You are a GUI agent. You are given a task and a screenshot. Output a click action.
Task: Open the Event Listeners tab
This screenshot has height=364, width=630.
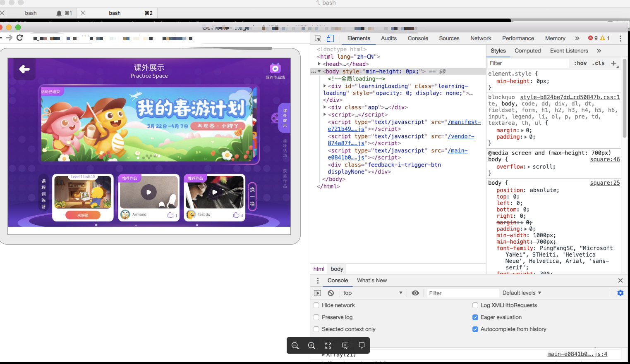(569, 51)
